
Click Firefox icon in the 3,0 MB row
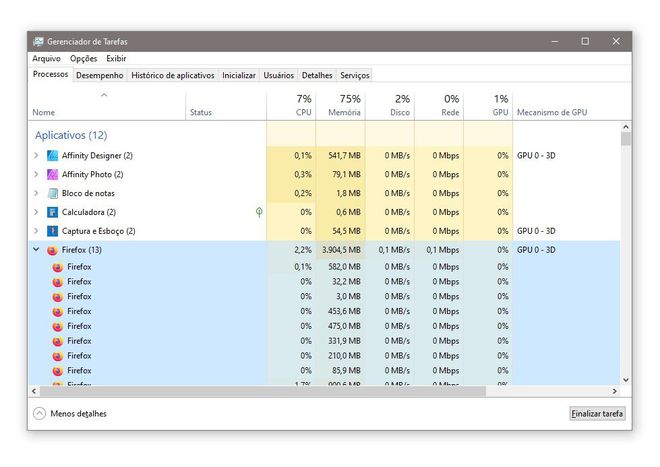pyautogui.click(x=58, y=297)
